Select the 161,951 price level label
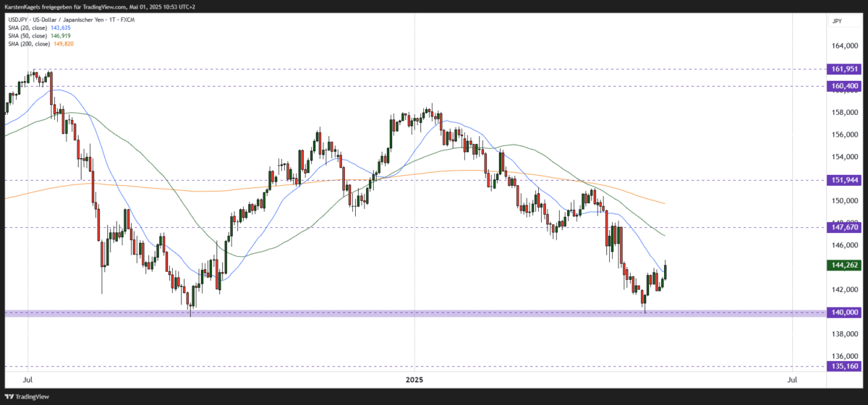This screenshot has height=405, width=868. (844, 69)
